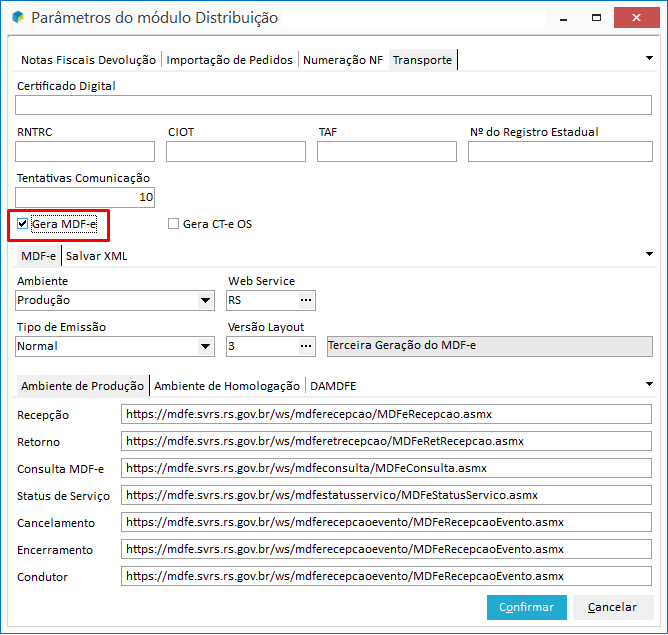Open Web Service lookup ellipsis button
Image resolution: width=668 pixels, height=635 pixels.
[x=307, y=300]
